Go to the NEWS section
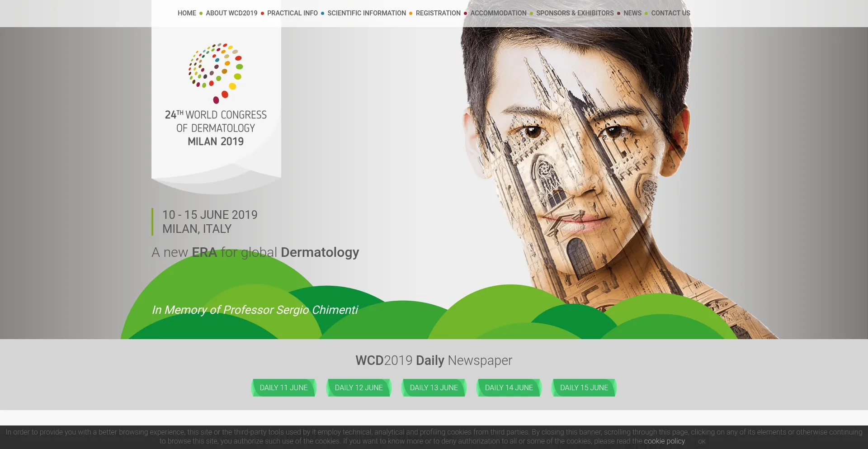The image size is (868, 449). click(632, 13)
